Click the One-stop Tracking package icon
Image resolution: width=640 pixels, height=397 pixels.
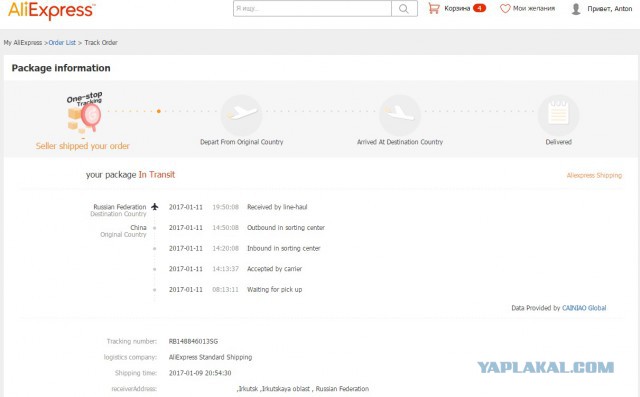(85, 112)
